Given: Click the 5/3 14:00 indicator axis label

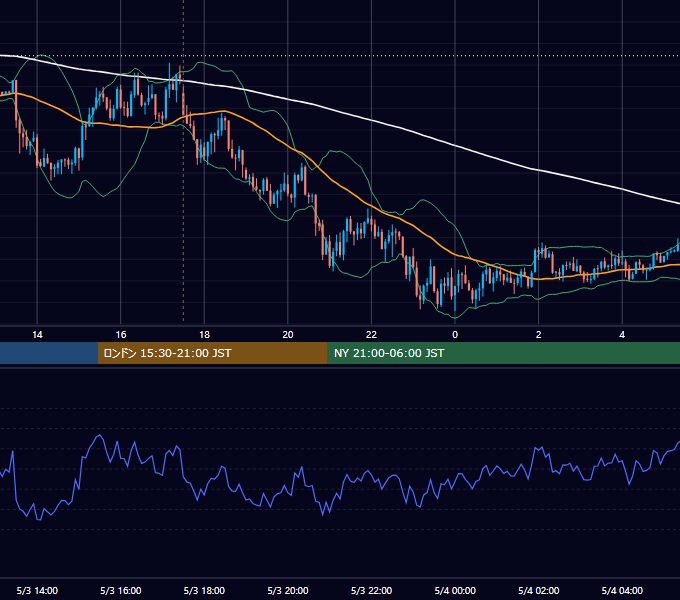Looking at the screenshot, I should tap(37, 590).
